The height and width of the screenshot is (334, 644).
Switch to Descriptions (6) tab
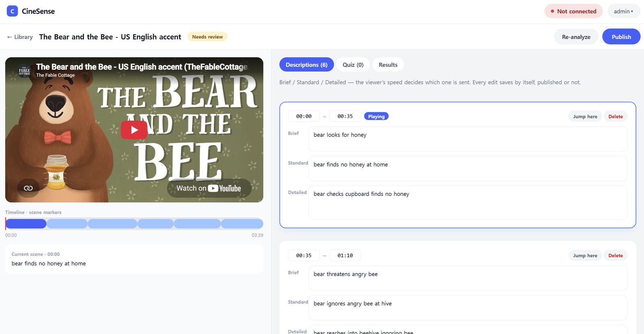pos(307,65)
